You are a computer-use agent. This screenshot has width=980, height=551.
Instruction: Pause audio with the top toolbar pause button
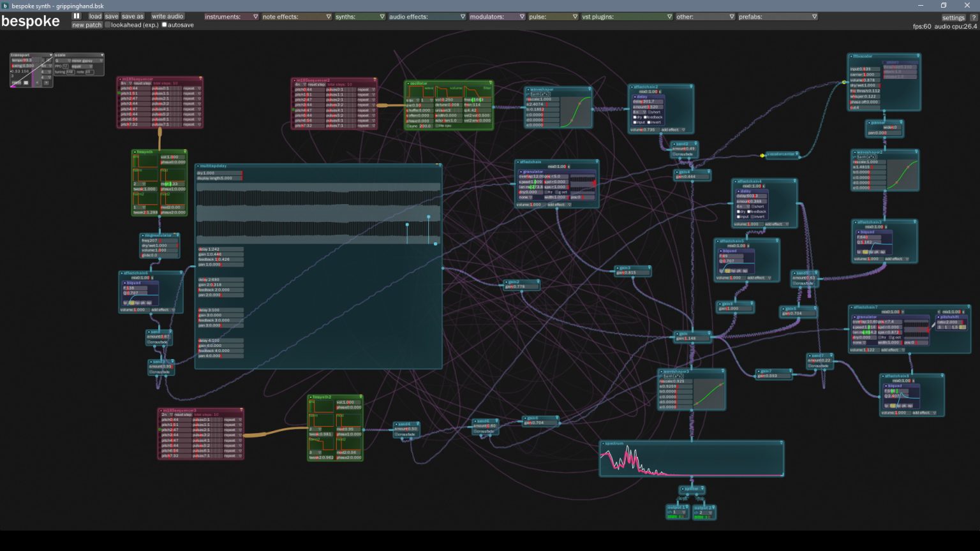click(x=77, y=16)
